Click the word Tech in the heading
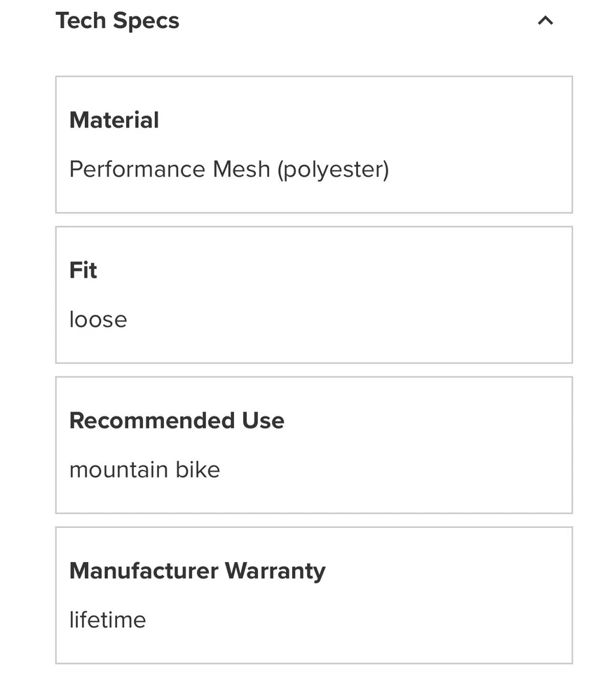The height and width of the screenshot is (673, 616). [81, 21]
